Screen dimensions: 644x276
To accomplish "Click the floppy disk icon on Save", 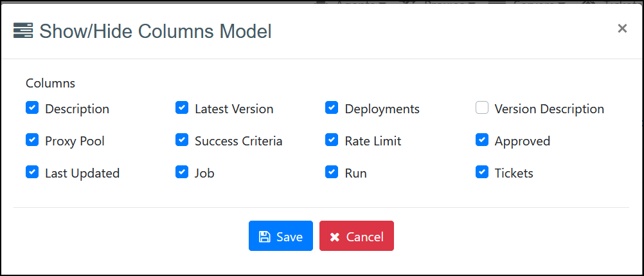I will [x=264, y=237].
